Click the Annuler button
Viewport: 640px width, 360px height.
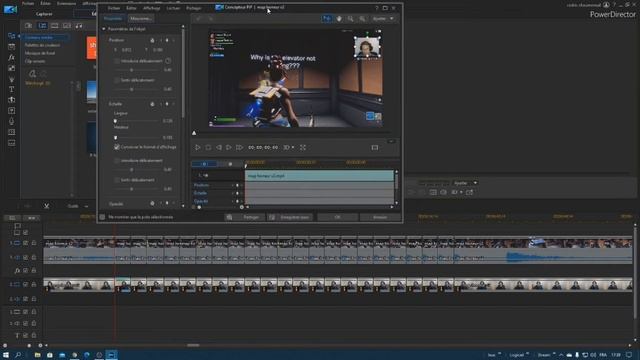380,217
